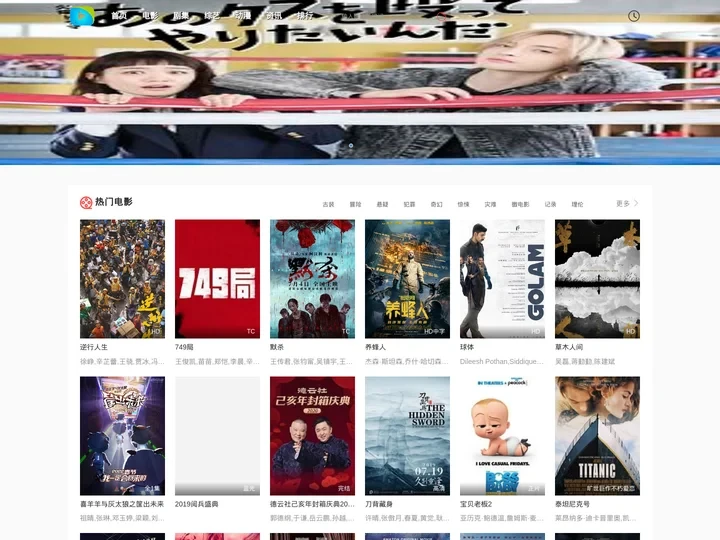Open the viewing history clock icon
Screen dimensions: 720x540
click(634, 16)
